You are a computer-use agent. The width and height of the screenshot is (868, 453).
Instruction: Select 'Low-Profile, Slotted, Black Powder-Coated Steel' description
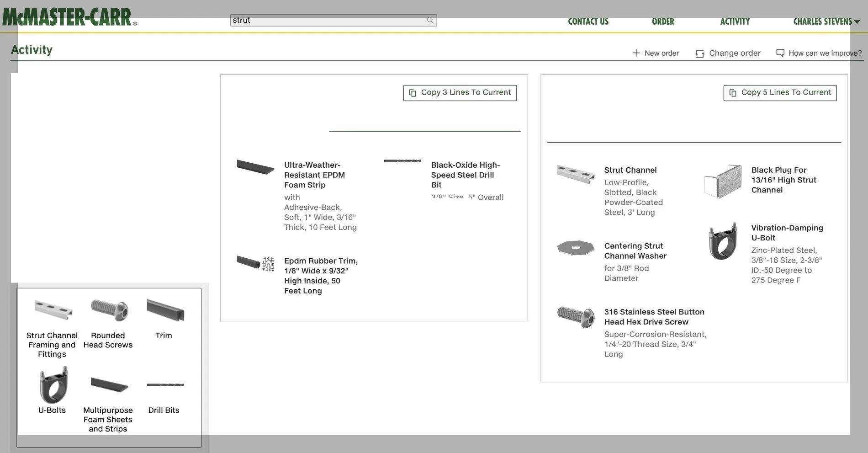click(x=633, y=197)
